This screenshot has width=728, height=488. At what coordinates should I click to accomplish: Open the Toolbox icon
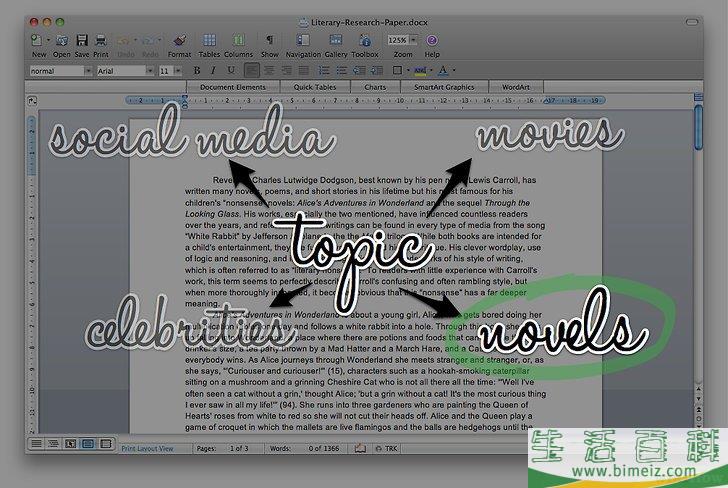(365, 40)
